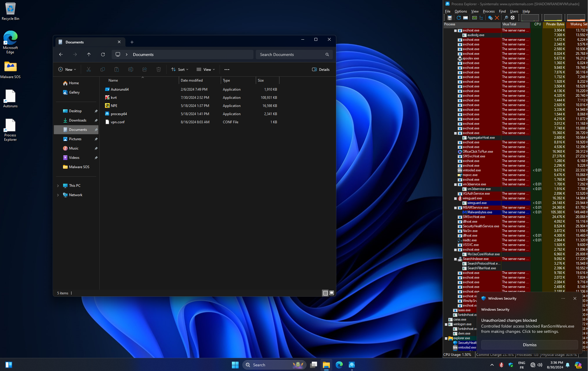Viewport: 588px width, 371px height.
Task: Open the System Information graph icon
Action: coord(475,18)
